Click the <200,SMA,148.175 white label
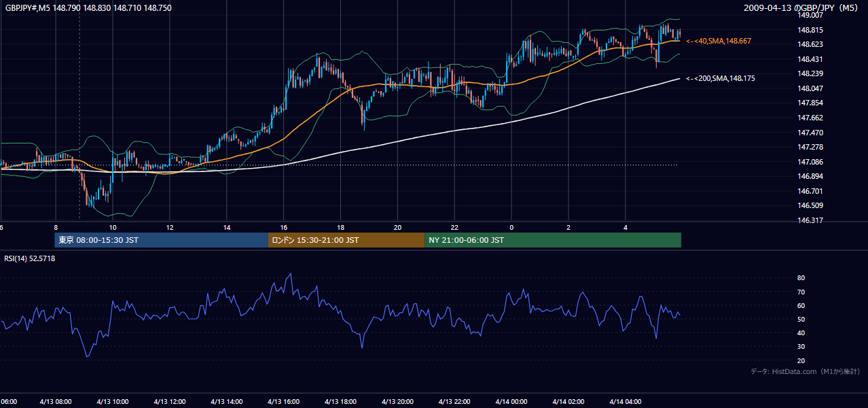 pos(720,79)
